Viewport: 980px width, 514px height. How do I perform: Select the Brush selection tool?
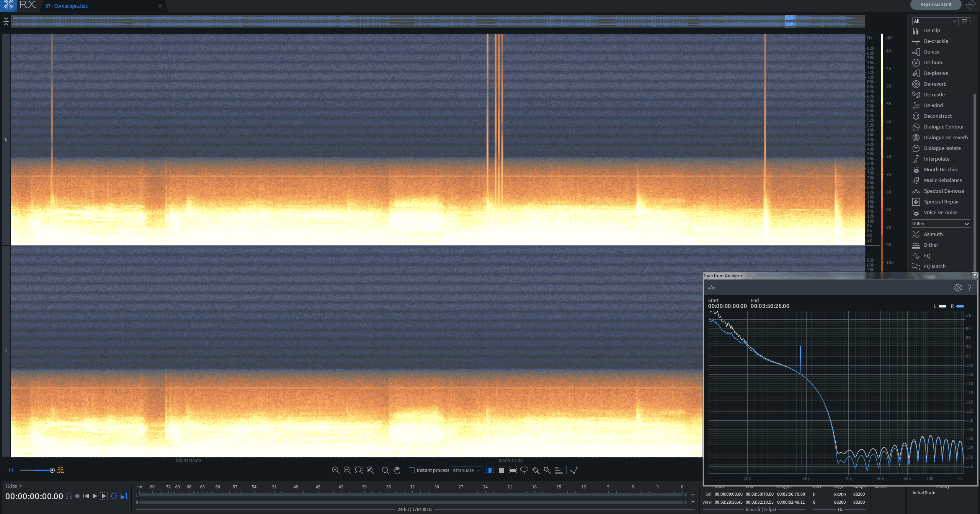tap(536, 470)
